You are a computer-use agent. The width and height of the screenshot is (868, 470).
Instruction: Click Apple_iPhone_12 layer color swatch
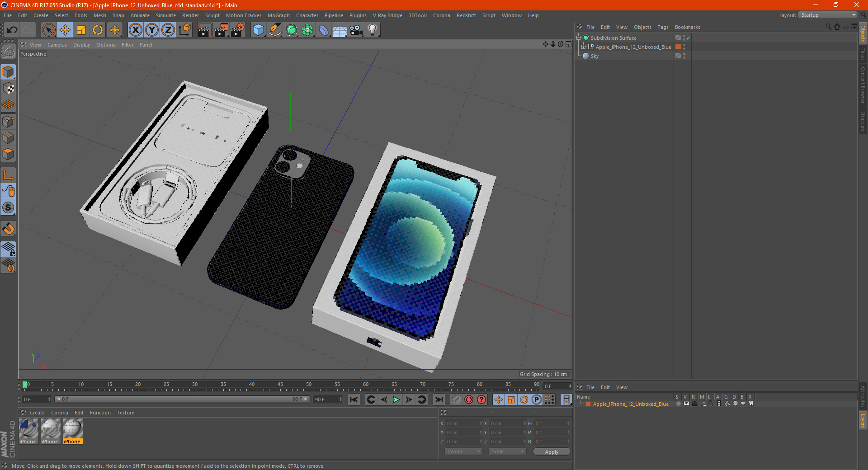click(678, 47)
